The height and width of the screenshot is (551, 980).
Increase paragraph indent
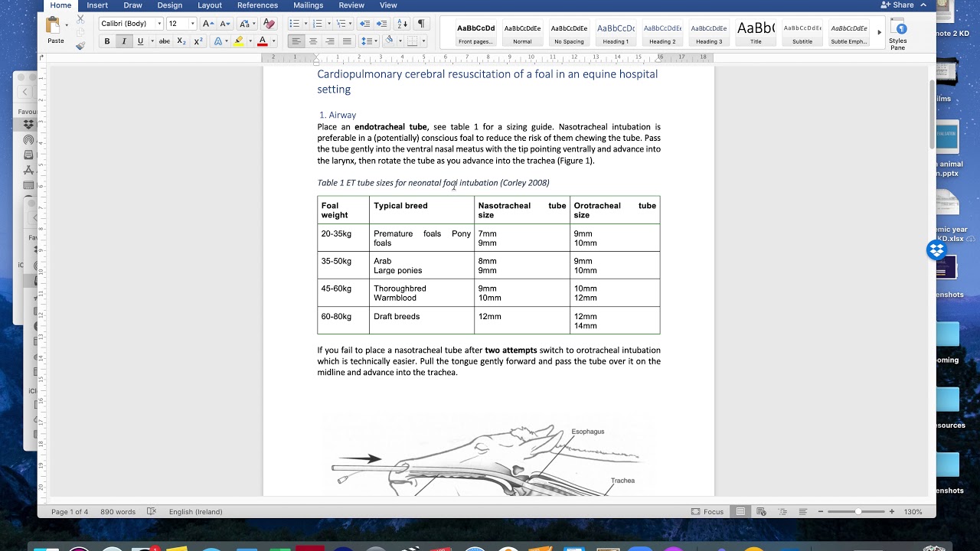(x=382, y=24)
